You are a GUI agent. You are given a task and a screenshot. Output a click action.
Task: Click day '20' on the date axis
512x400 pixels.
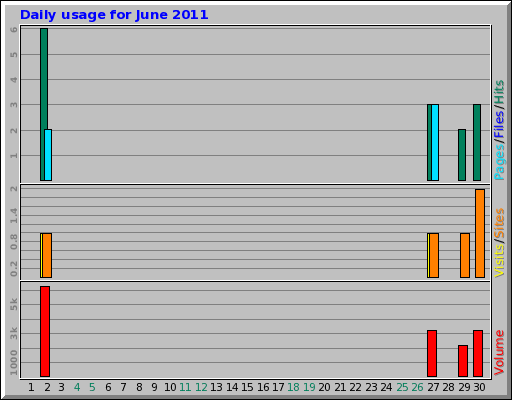coord(324,387)
